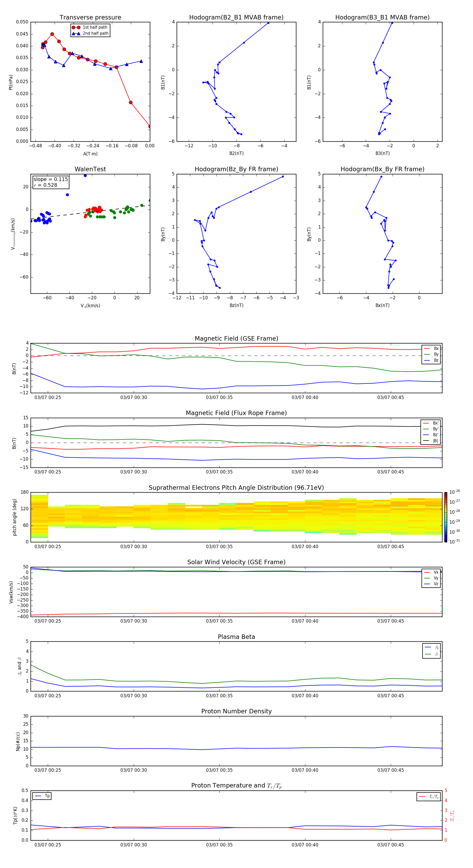Click 'Bx' legend entry in GSE field plot

pos(431,349)
